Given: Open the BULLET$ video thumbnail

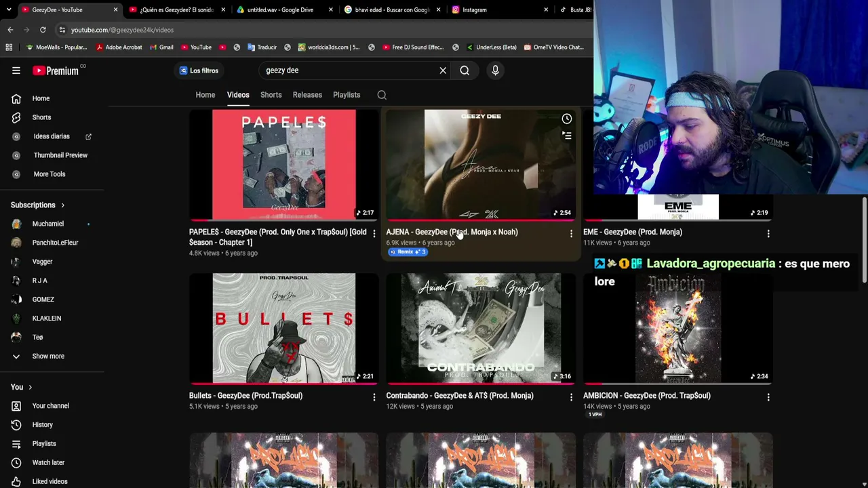Looking at the screenshot, I should (283, 329).
